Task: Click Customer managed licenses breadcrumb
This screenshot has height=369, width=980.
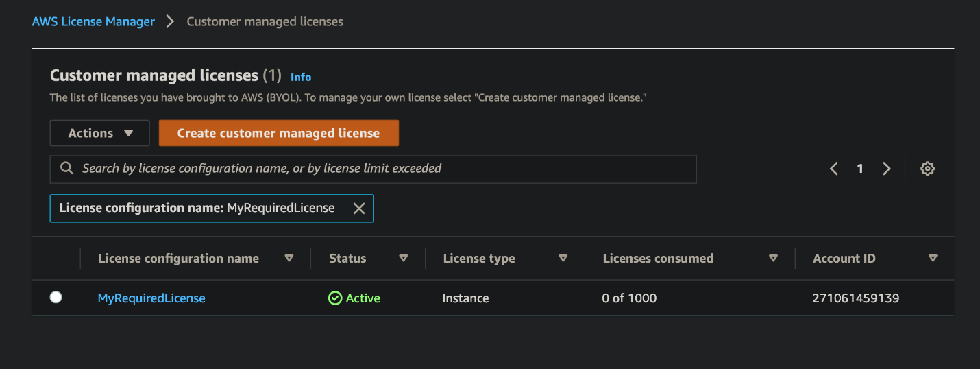Action: tap(265, 21)
